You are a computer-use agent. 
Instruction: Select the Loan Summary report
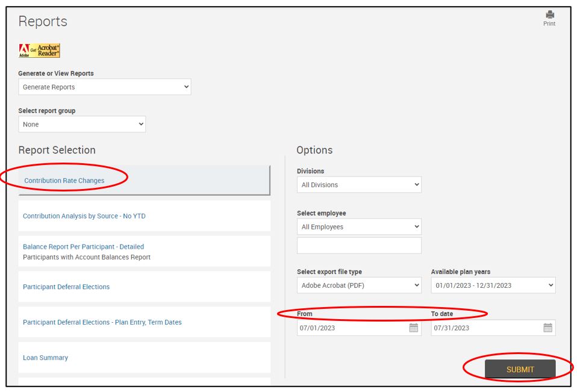click(46, 358)
